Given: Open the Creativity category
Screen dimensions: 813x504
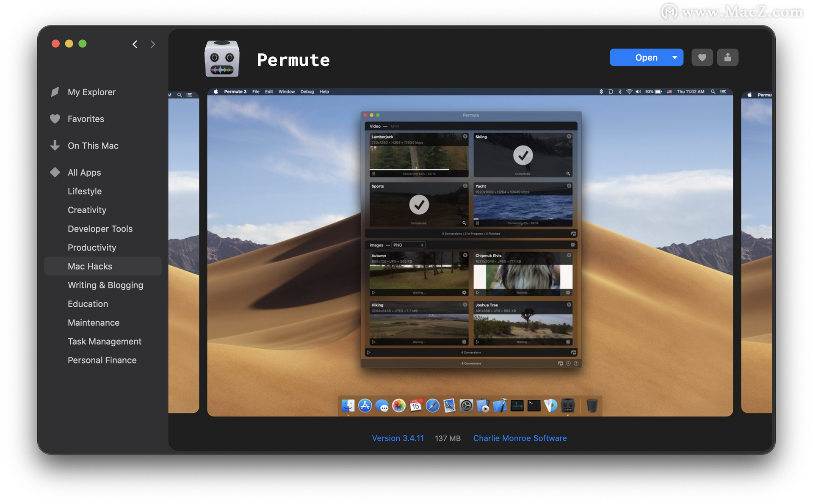Looking at the screenshot, I should pyautogui.click(x=87, y=210).
